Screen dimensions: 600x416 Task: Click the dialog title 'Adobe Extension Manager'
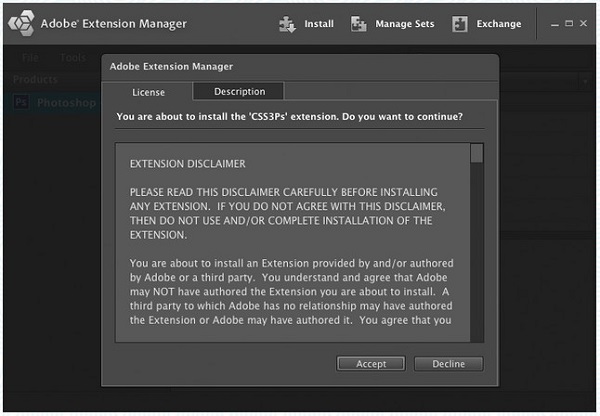click(171, 67)
